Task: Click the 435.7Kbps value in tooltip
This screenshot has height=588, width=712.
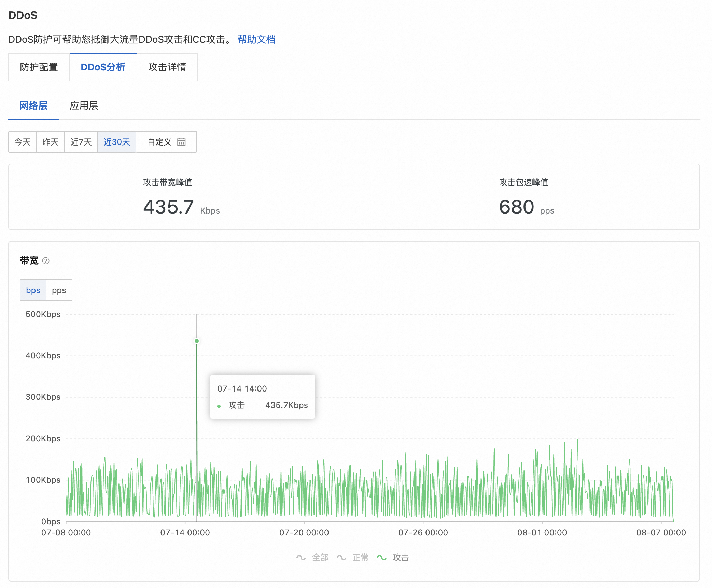Action: click(x=287, y=405)
